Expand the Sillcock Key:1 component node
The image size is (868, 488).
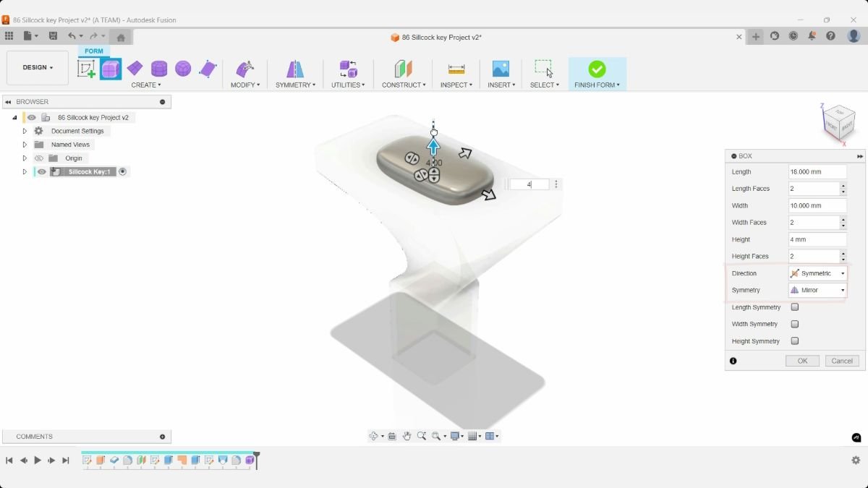[x=25, y=172]
